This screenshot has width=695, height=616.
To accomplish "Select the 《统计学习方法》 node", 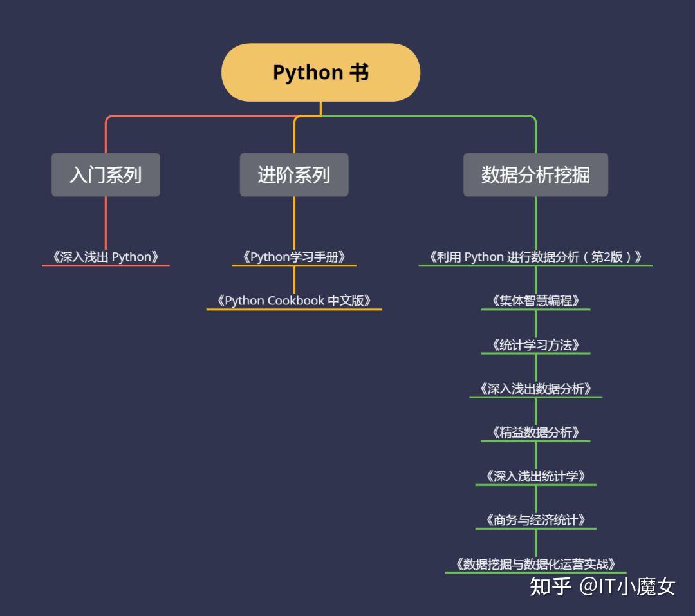I will tap(536, 343).
